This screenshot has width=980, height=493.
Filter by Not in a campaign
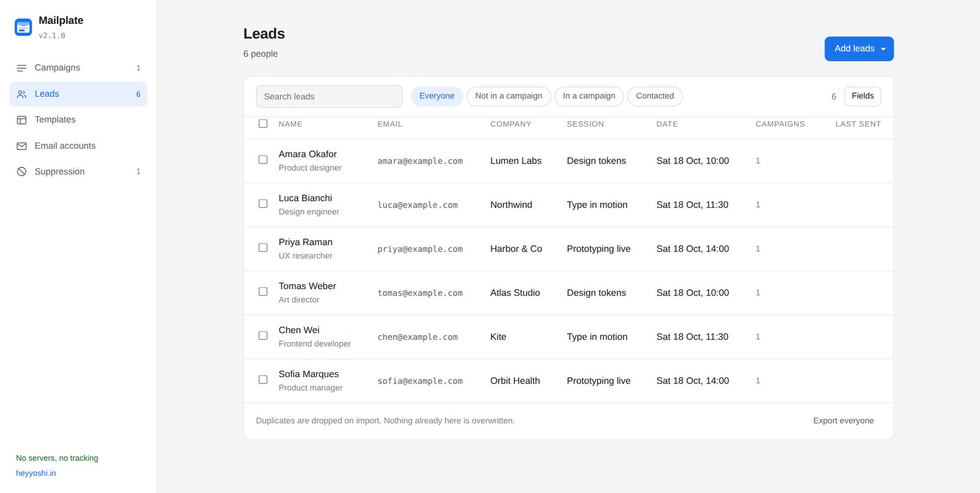(508, 96)
